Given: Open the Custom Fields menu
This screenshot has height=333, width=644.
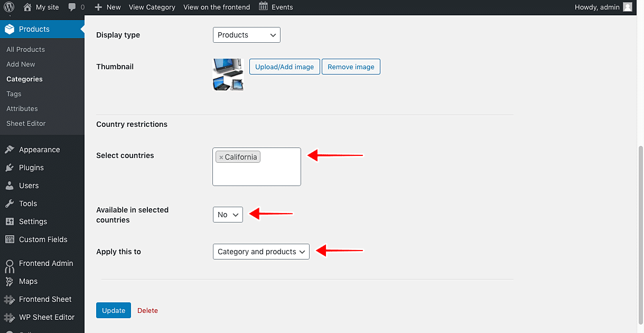Looking at the screenshot, I should [42, 239].
